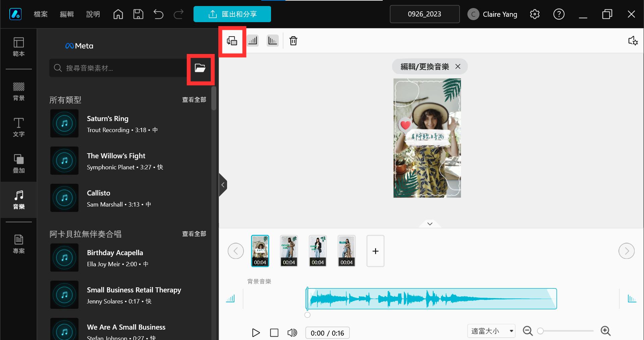Collapse the music library panel

(x=223, y=185)
